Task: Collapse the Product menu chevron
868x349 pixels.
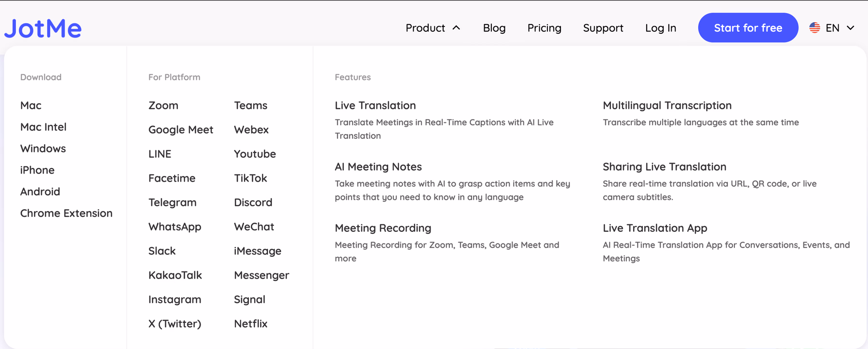Action: click(456, 28)
